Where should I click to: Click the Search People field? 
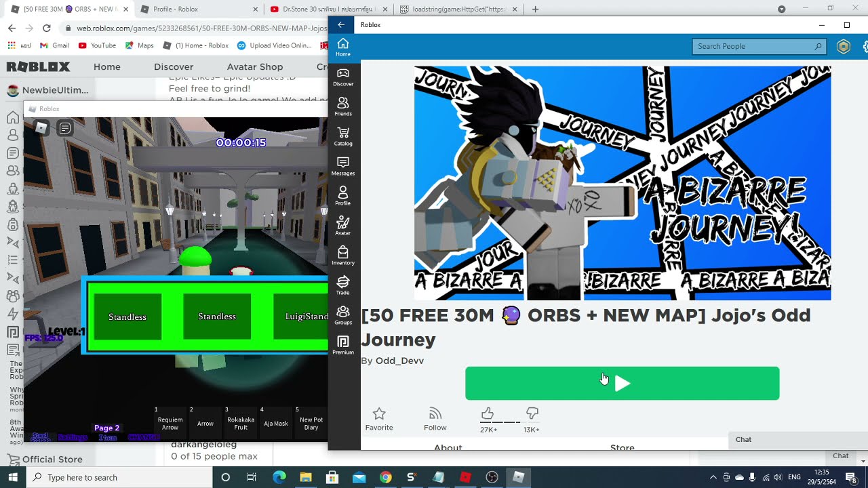(x=758, y=46)
